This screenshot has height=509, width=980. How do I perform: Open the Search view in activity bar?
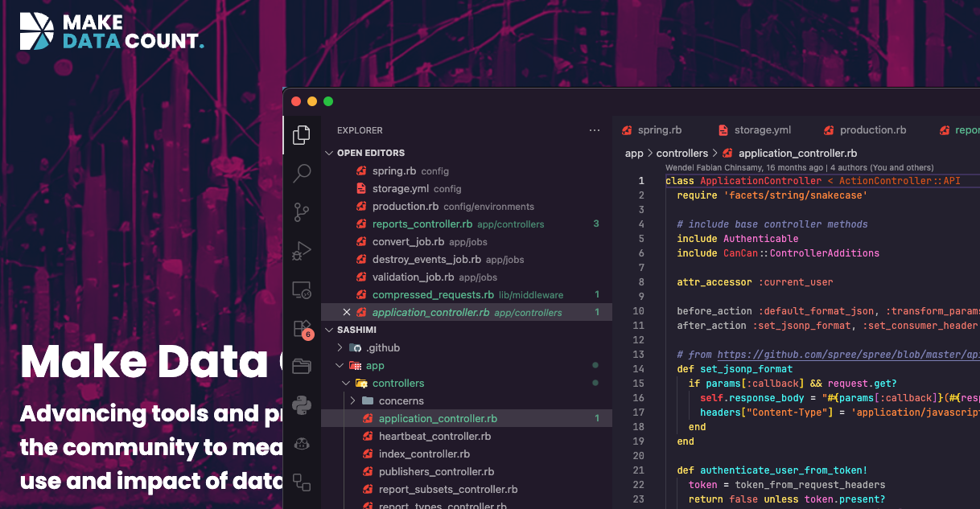pyautogui.click(x=302, y=173)
